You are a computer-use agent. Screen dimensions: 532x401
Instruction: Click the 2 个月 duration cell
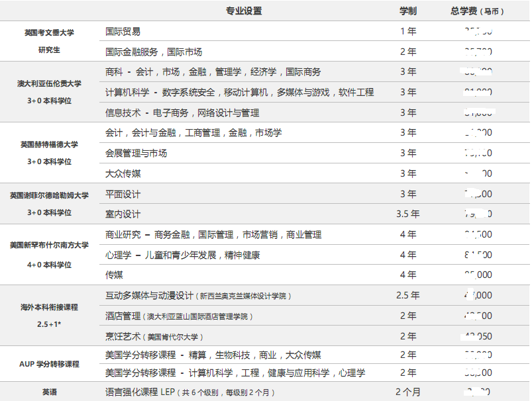pyautogui.click(x=408, y=392)
